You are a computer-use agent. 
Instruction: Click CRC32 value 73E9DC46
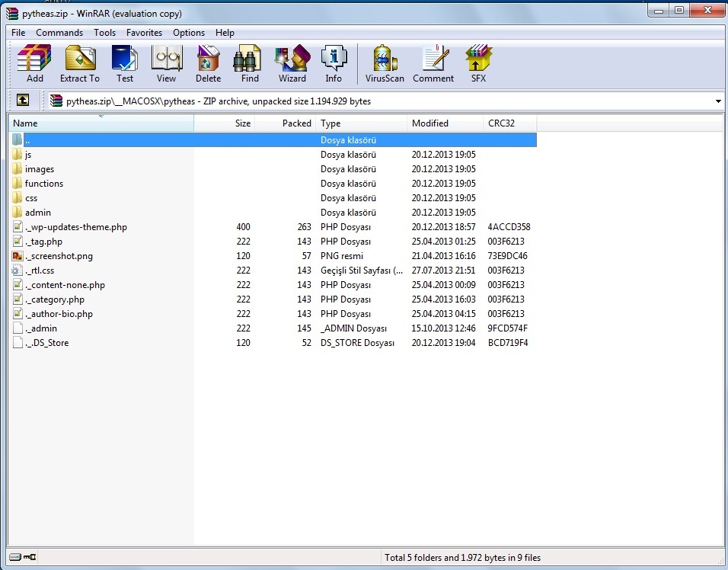pos(507,255)
